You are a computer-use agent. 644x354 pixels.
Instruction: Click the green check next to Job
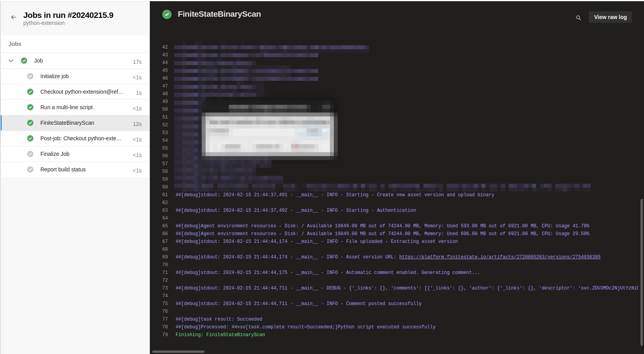coord(24,61)
